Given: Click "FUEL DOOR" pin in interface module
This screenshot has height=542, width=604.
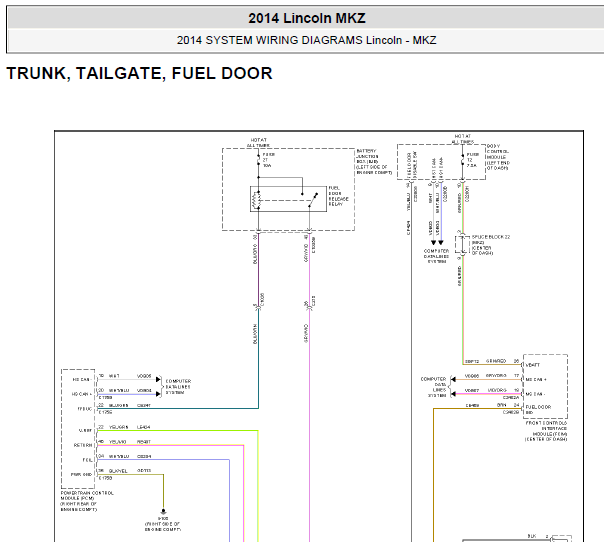Looking at the screenshot, I should (538, 409).
